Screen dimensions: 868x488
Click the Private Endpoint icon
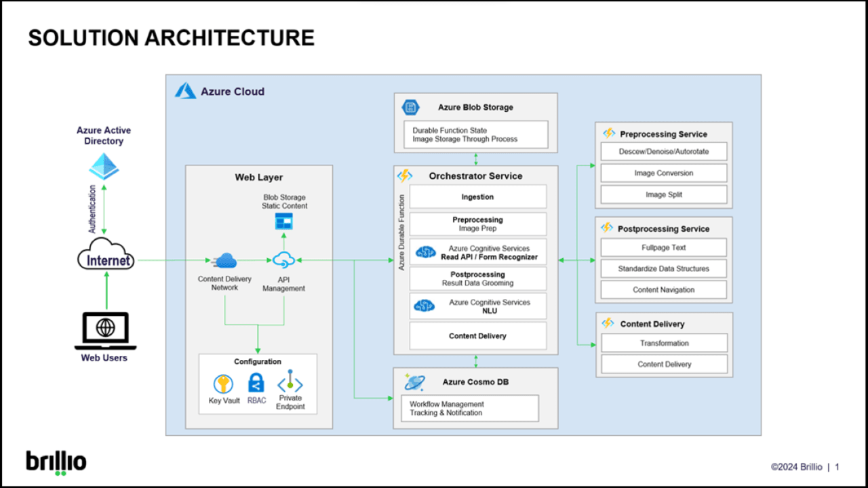[x=290, y=381]
